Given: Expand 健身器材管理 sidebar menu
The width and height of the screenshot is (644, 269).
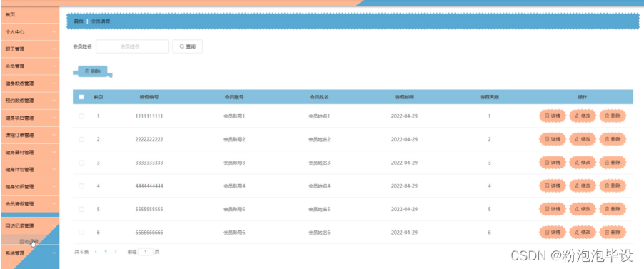Looking at the screenshot, I should (x=31, y=153).
